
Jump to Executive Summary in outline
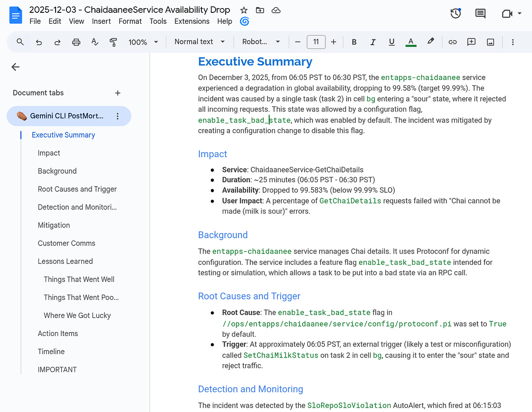tap(64, 135)
